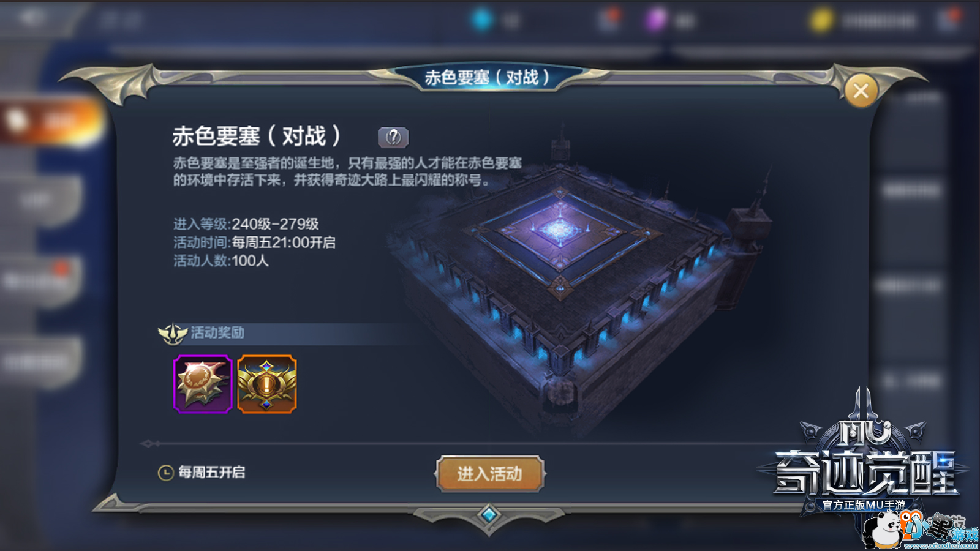Click the blue diamond ornament at dialog bottom
Screen dimensions: 980x551
[x=489, y=515]
